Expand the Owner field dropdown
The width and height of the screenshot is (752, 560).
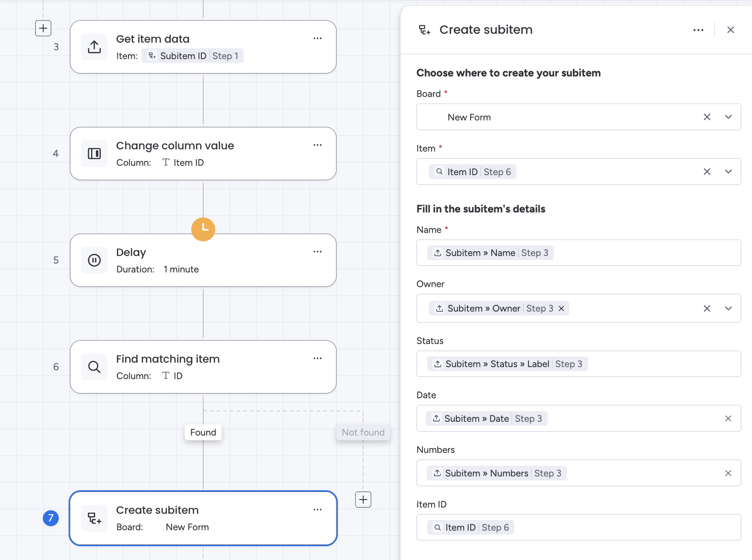tap(728, 308)
